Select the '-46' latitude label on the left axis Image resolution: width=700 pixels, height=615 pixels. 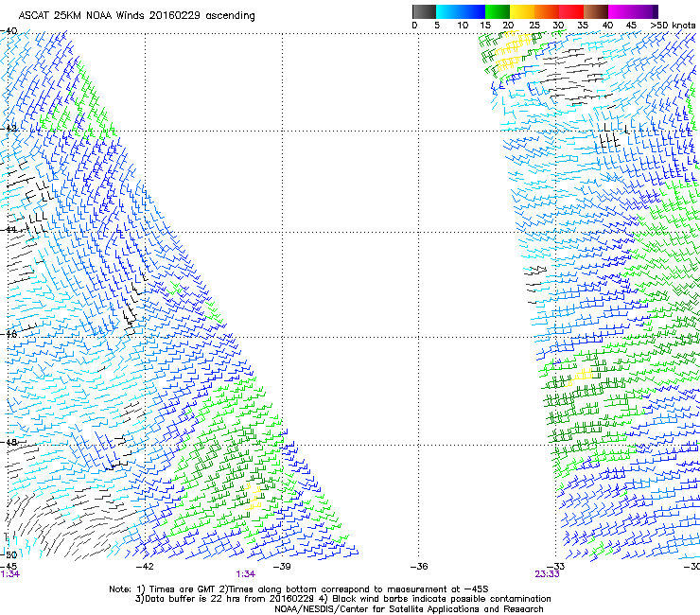click(9, 334)
